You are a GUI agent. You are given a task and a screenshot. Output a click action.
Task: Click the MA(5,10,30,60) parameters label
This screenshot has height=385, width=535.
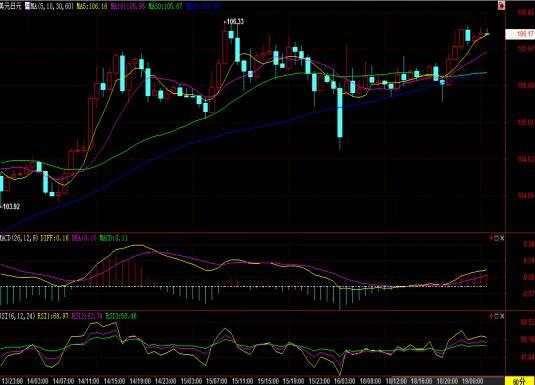coord(52,6)
